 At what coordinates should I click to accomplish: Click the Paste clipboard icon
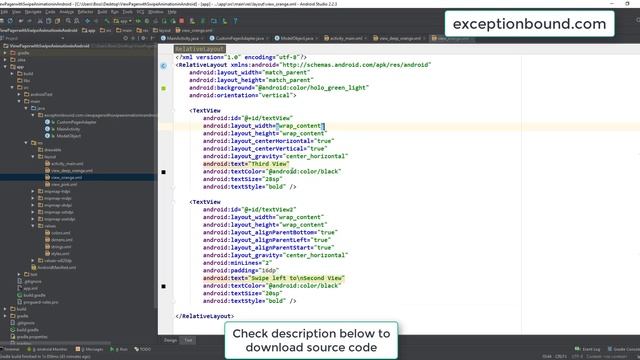(x=58, y=21)
